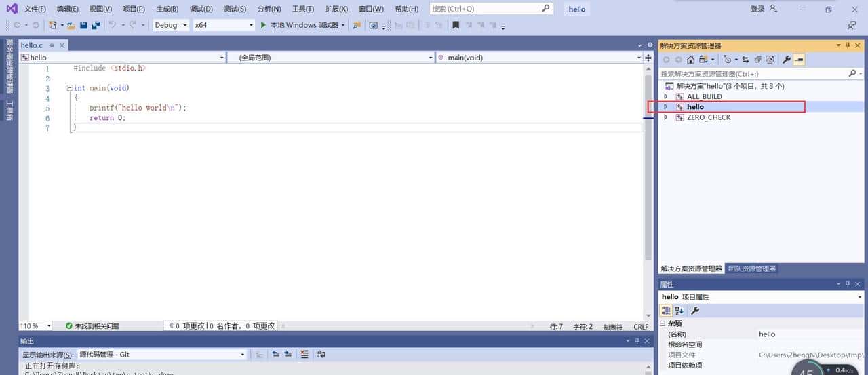The height and width of the screenshot is (375, 868).
Task: Click the bookmark icon in the toolbar
Action: [x=456, y=25]
